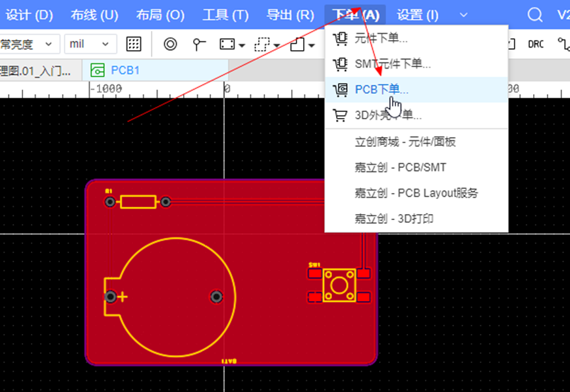The image size is (570, 392).
Task: Select the board outline tool icon
Action: (x=297, y=44)
